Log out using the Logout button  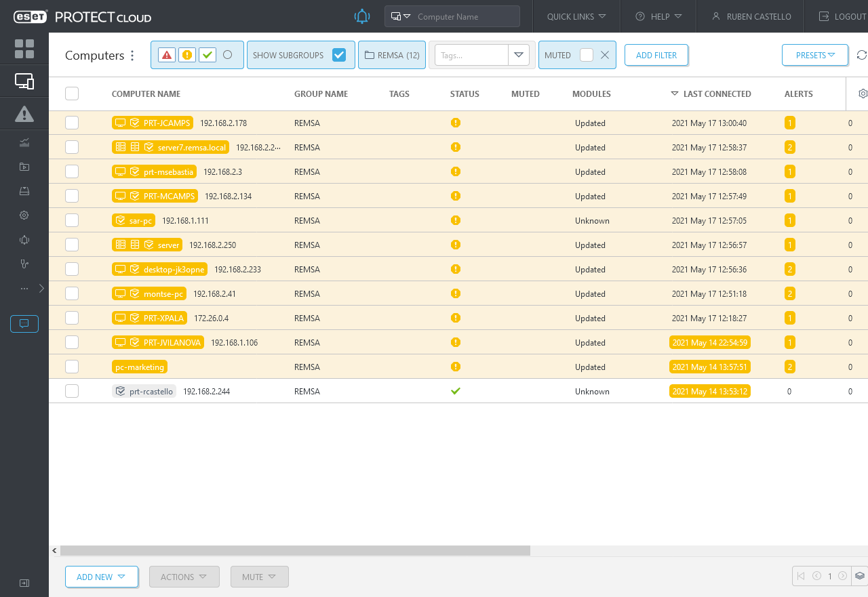click(842, 16)
